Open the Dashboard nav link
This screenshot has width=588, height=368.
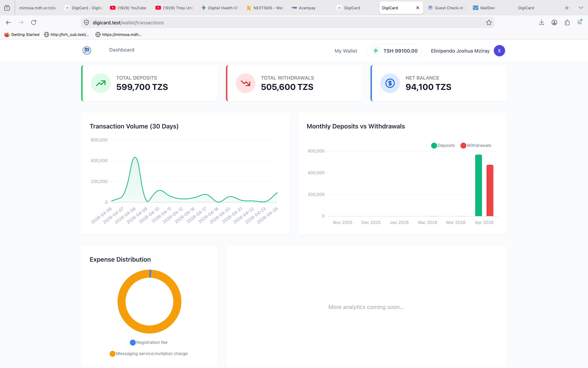point(122,50)
